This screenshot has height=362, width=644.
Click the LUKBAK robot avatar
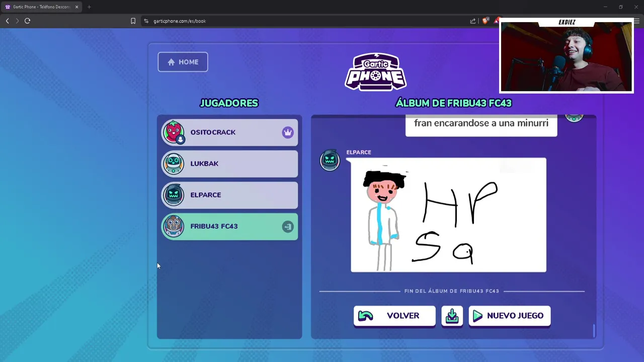tap(174, 163)
